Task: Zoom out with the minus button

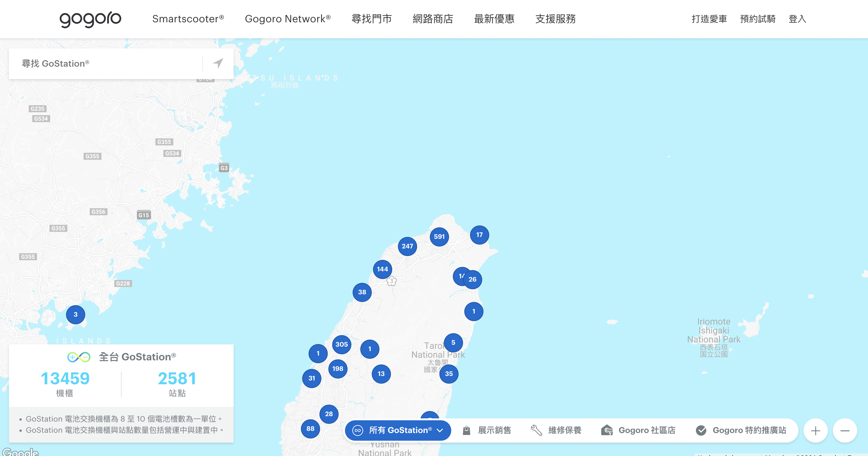Action: 845,430
